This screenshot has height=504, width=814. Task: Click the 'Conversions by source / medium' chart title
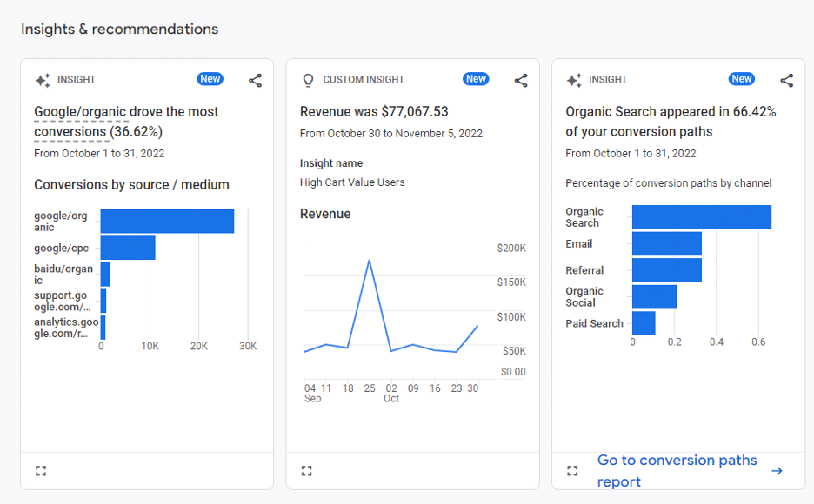(x=131, y=184)
